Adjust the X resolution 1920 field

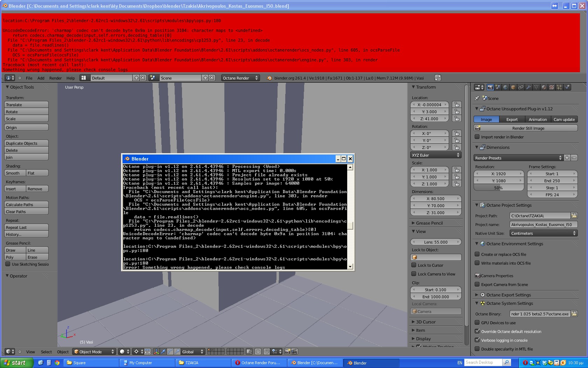click(499, 173)
